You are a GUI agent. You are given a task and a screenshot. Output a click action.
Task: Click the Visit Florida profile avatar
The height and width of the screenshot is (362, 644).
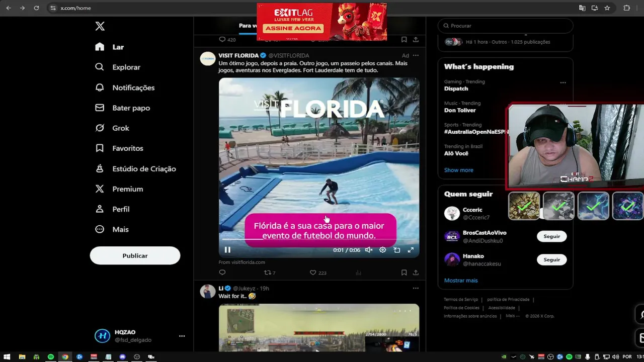pyautogui.click(x=208, y=59)
